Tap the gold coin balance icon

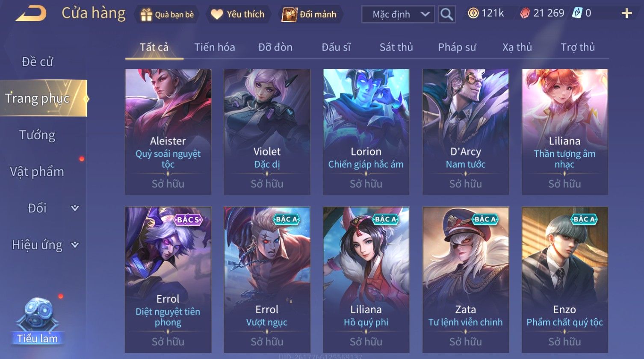[473, 14]
